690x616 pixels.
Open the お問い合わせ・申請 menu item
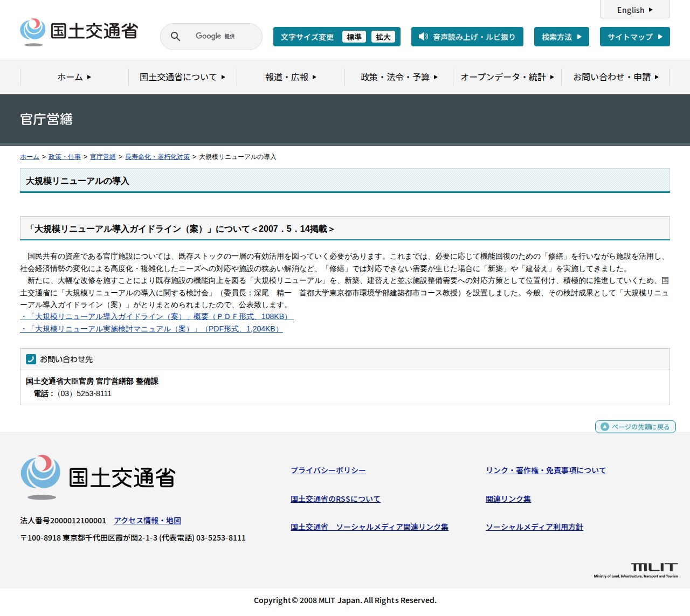click(615, 77)
